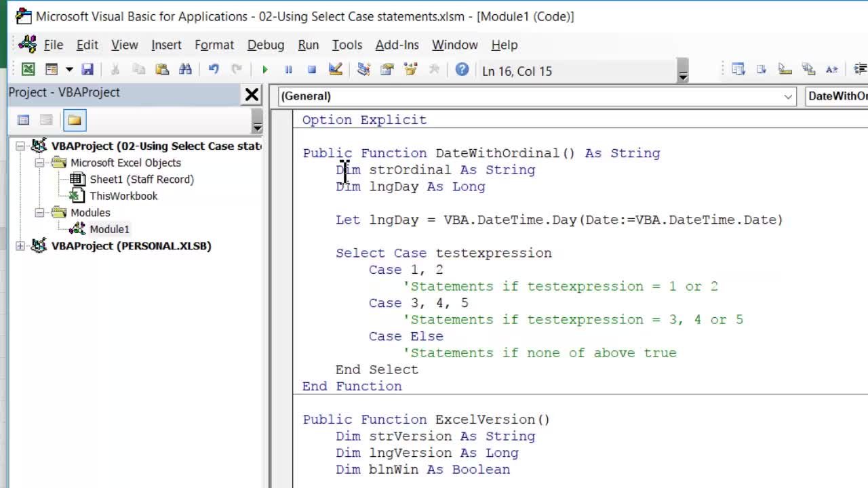This screenshot has height=488, width=868.
Task: Click the Reset stop icon
Action: (x=312, y=69)
